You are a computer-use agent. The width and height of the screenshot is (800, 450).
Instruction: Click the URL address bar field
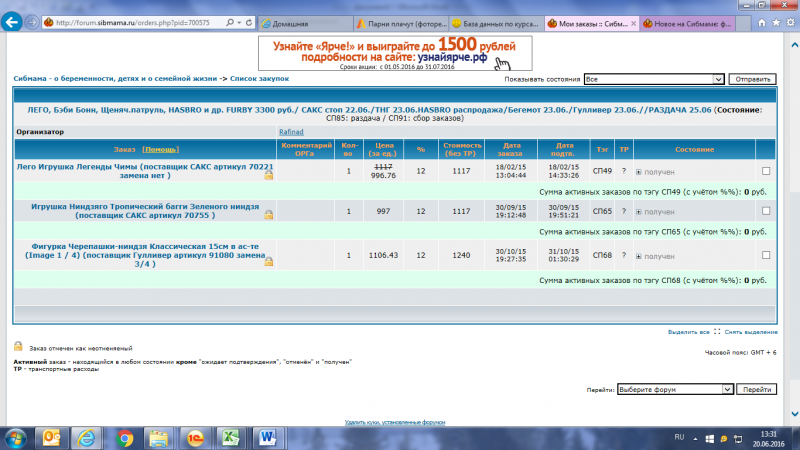[x=138, y=23]
